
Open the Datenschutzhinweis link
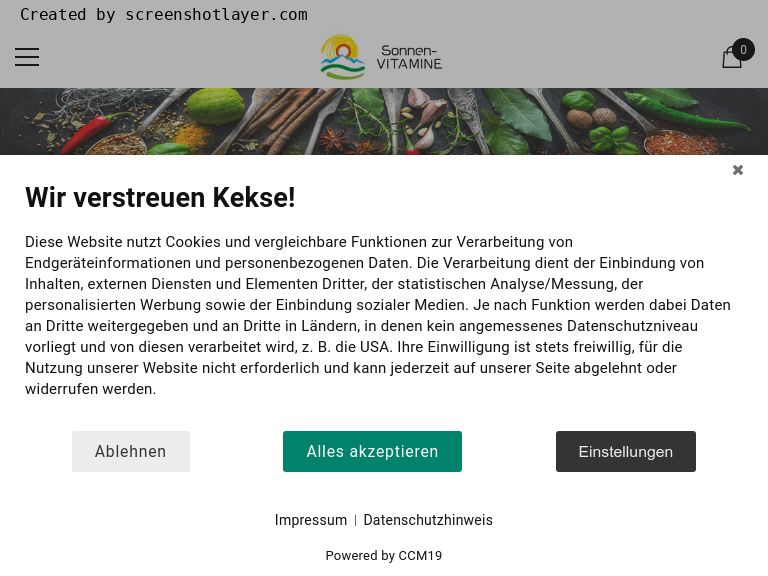pos(428,520)
